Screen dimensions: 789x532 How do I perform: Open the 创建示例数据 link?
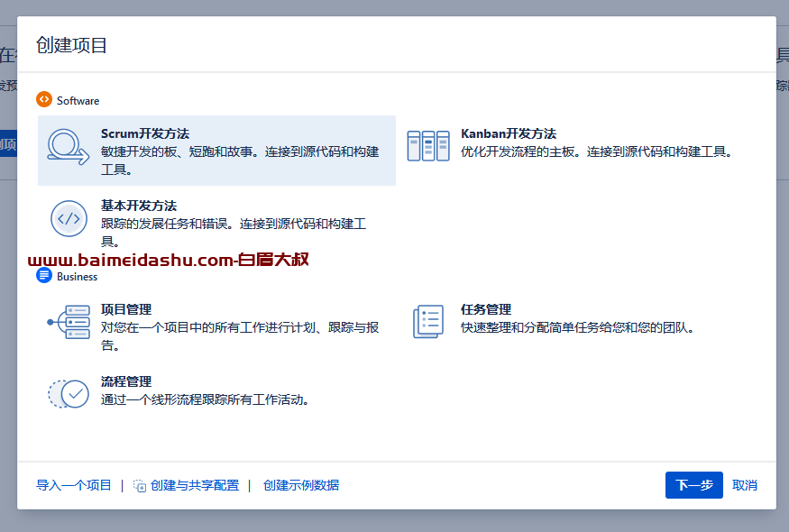coord(301,485)
